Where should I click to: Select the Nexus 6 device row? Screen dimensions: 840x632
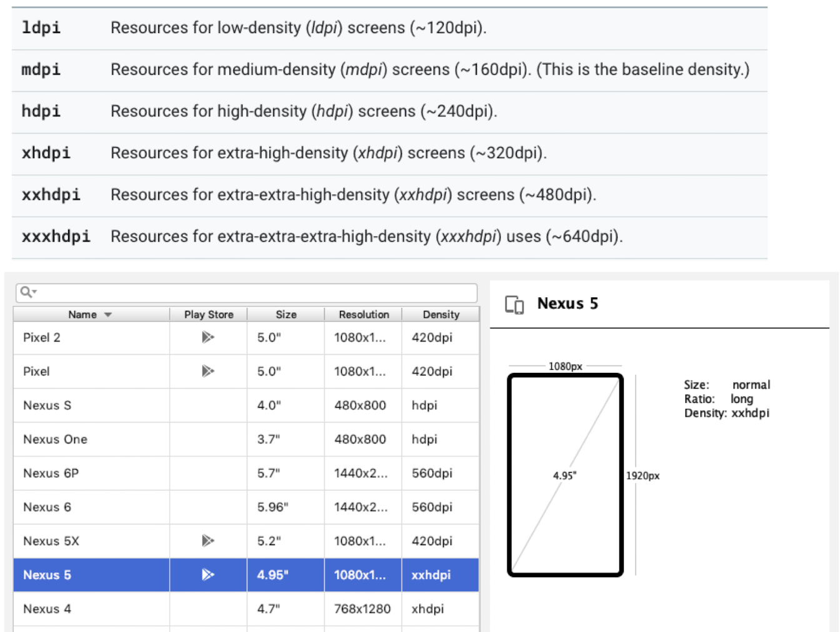246,507
